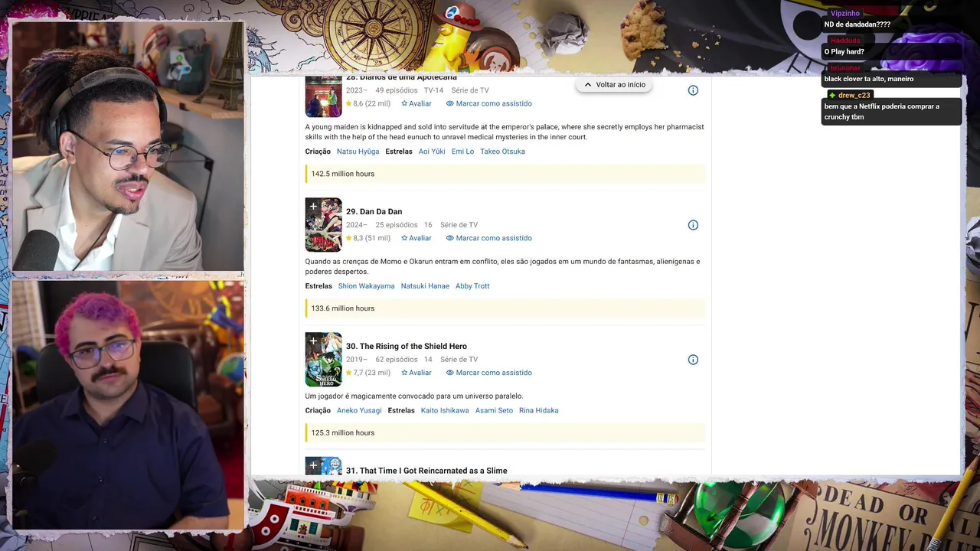Click chat message black clover ta alto

pos(869,79)
